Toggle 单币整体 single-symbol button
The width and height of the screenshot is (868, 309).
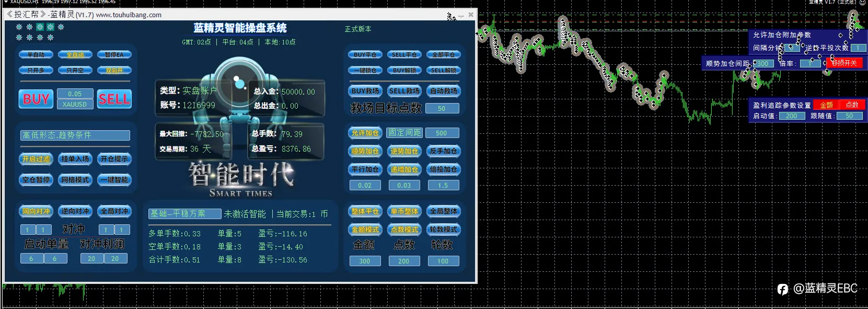click(404, 211)
